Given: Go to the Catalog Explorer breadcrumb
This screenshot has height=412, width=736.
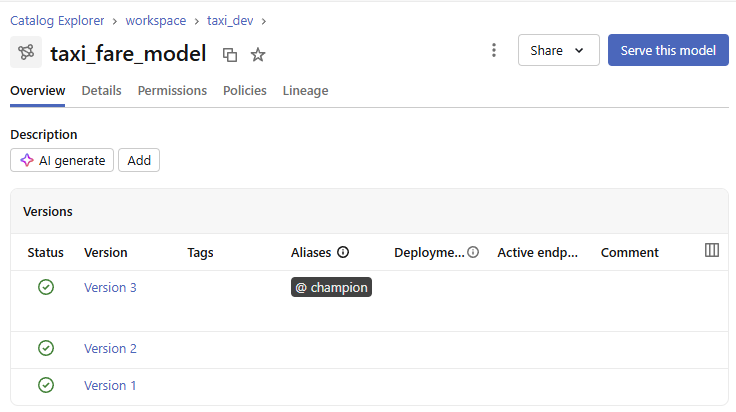Looking at the screenshot, I should (57, 21).
